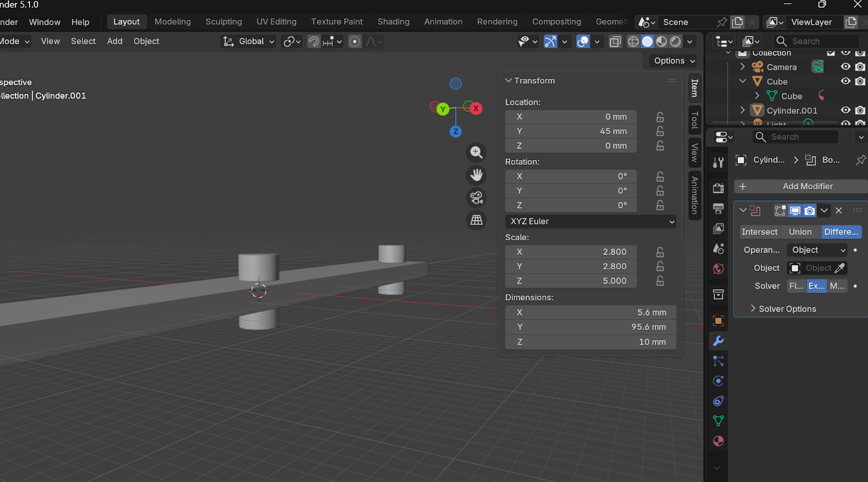The height and width of the screenshot is (482, 868).
Task: Click the blue Z axis gizmo ball
Action: click(456, 132)
